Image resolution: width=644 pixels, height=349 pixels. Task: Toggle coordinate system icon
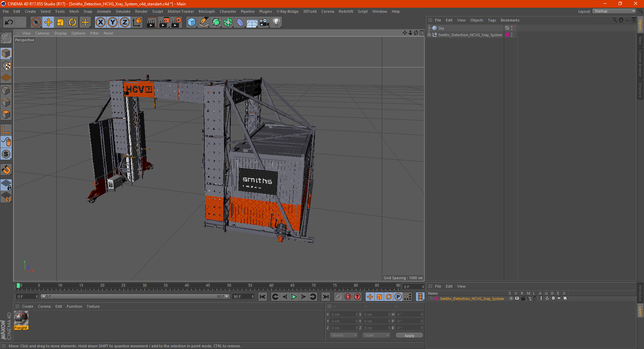tap(137, 22)
